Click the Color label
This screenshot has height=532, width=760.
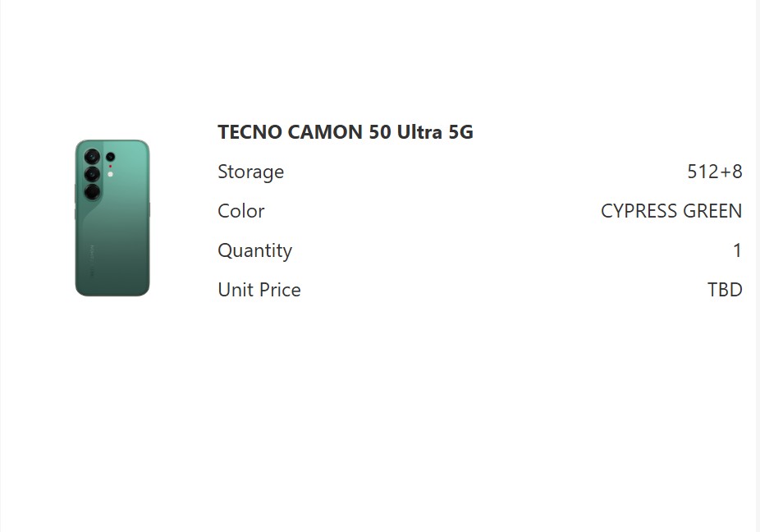pos(240,211)
